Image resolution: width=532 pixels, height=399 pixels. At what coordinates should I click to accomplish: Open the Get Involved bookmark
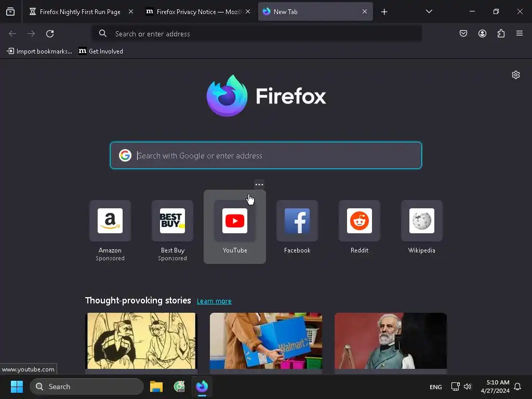tap(101, 51)
